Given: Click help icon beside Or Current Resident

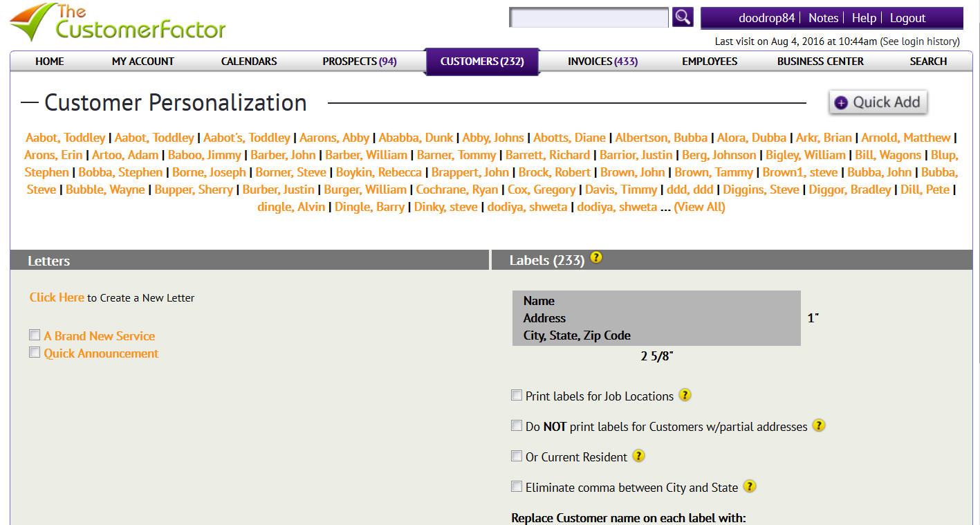Looking at the screenshot, I should 639,456.
